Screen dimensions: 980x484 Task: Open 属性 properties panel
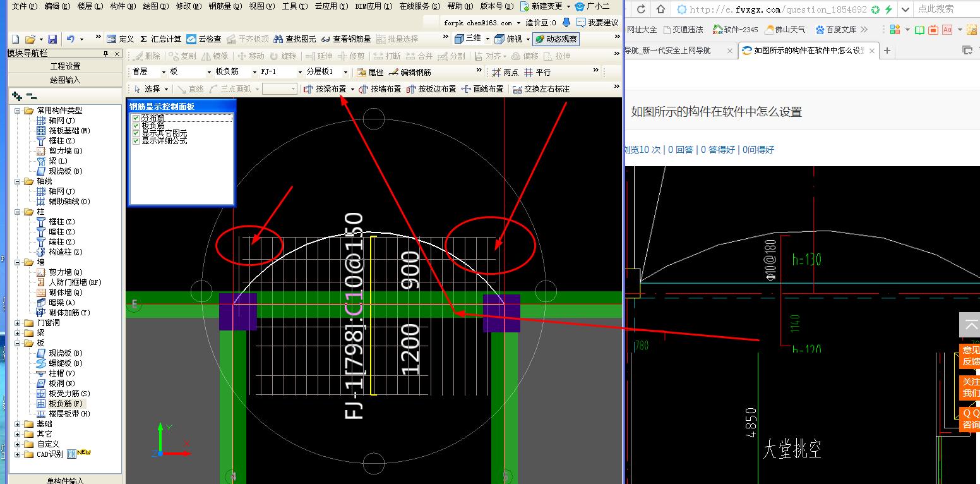(370, 73)
